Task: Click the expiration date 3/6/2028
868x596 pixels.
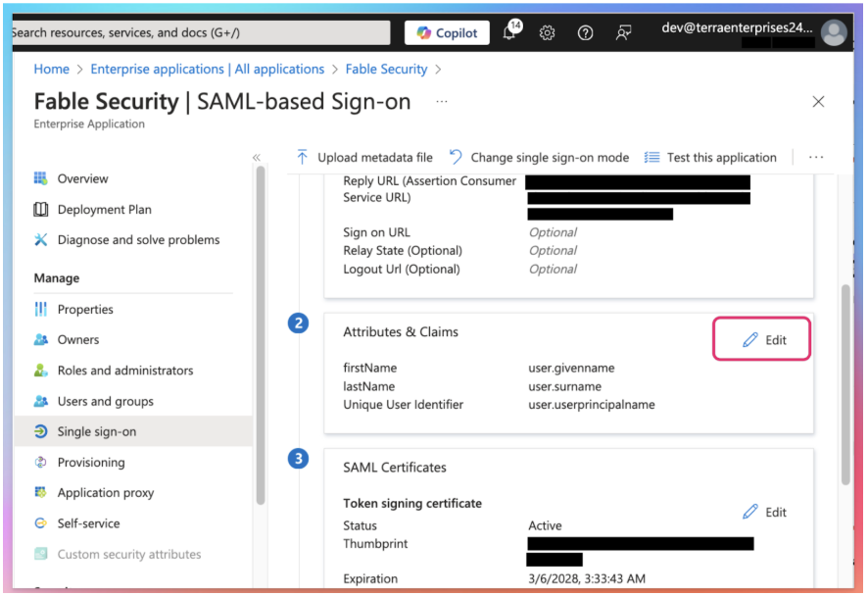Action: coord(587,578)
